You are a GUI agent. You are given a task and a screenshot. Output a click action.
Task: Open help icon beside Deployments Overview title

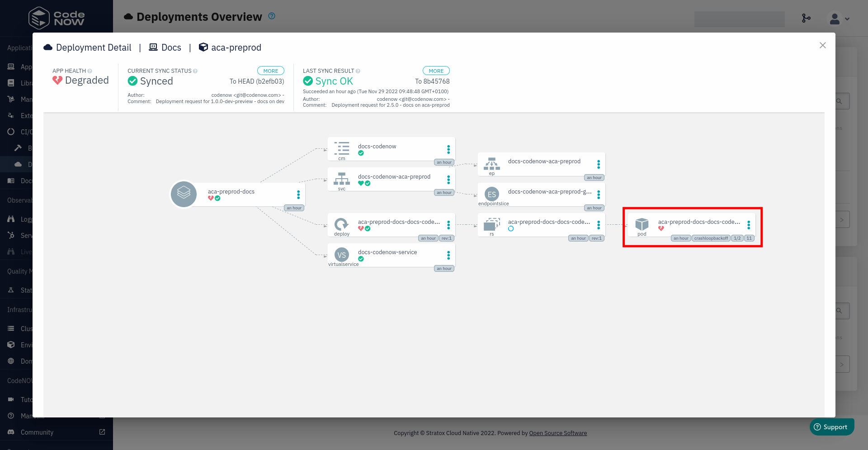tap(272, 16)
